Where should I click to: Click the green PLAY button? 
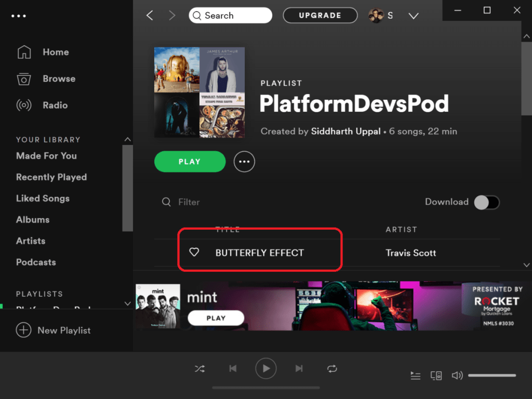tap(190, 162)
